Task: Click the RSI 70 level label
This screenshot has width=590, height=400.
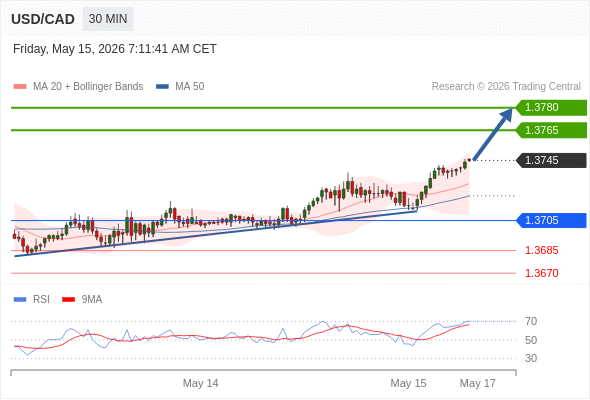Action: tap(531, 321)
